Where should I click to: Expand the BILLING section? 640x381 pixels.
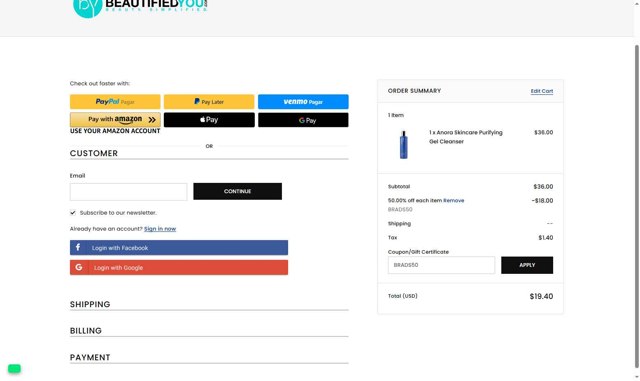[209, 331]
